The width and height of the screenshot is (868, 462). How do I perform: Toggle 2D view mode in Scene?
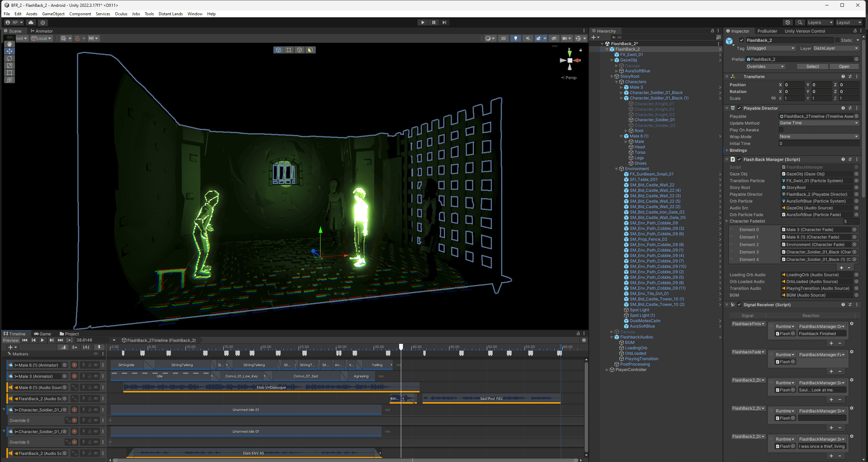503,38
